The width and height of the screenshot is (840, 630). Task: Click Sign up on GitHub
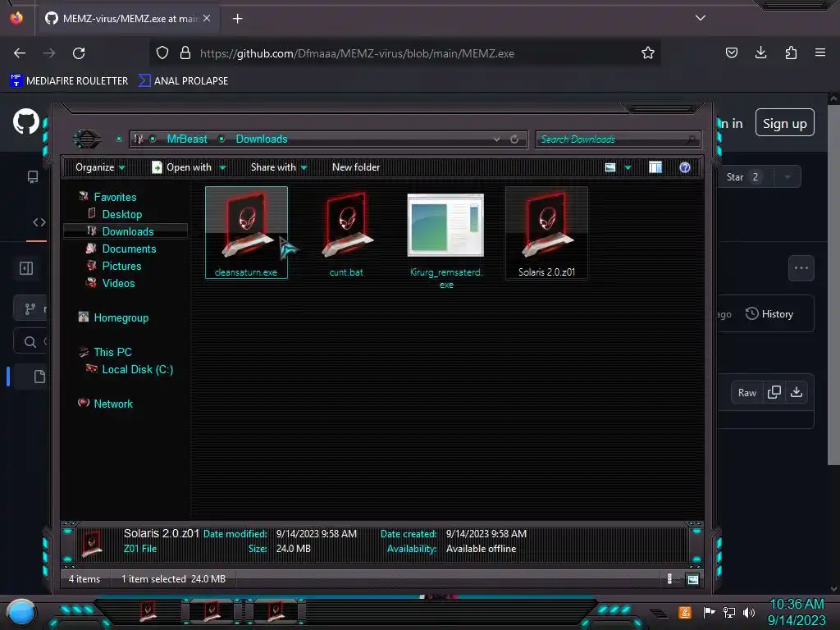tap(784, 124)
